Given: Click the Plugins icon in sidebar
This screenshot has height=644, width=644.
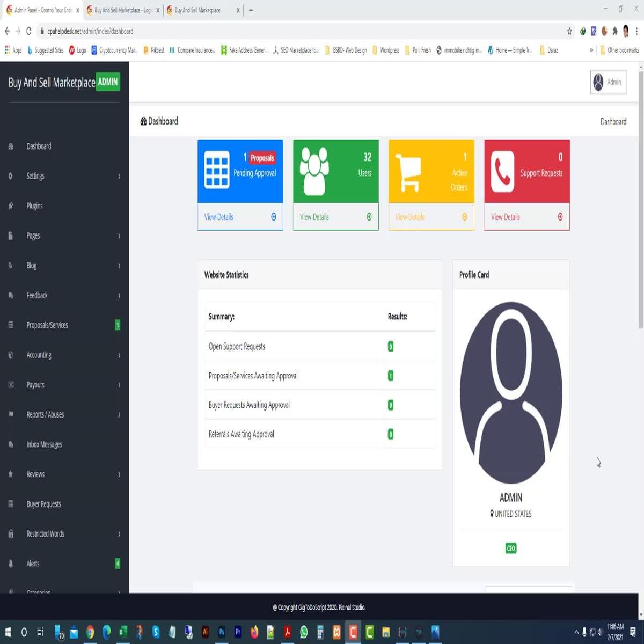Looking at the screenshot, I should coord(11,206).
